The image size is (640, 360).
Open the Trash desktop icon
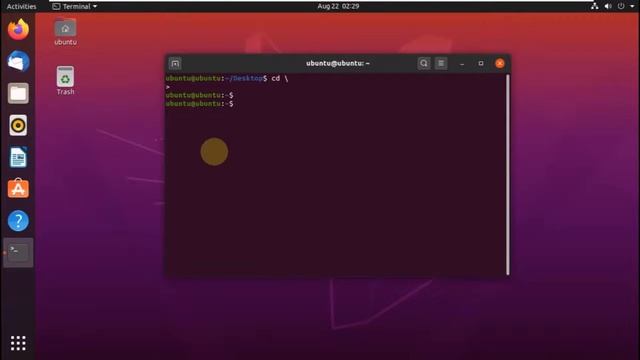(65, 81)
